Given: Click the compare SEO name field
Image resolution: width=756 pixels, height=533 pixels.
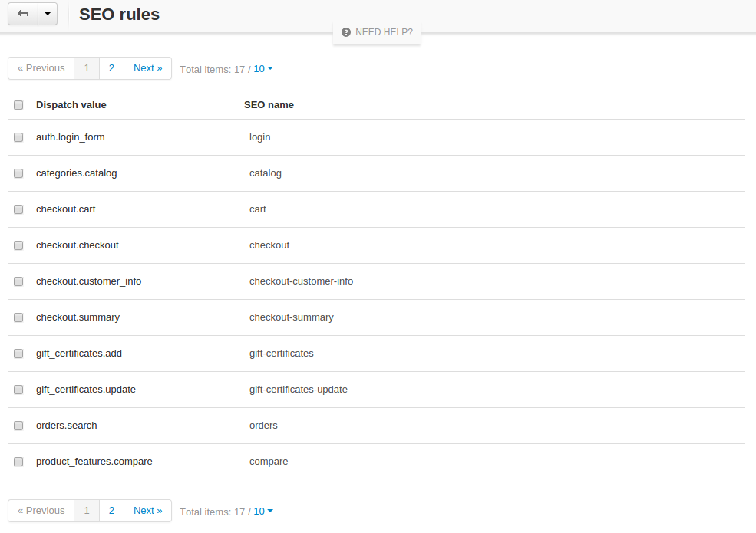Looking at the screenshot, I should click(x=269, y=462).
